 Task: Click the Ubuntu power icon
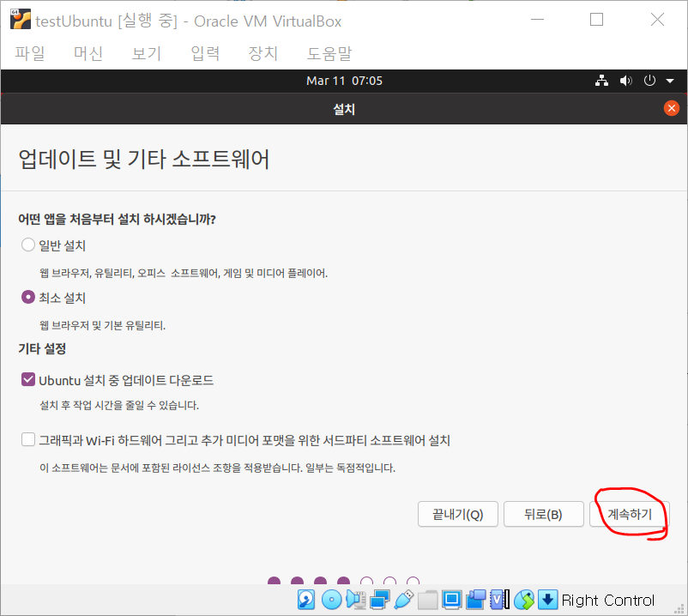(649, 81)
